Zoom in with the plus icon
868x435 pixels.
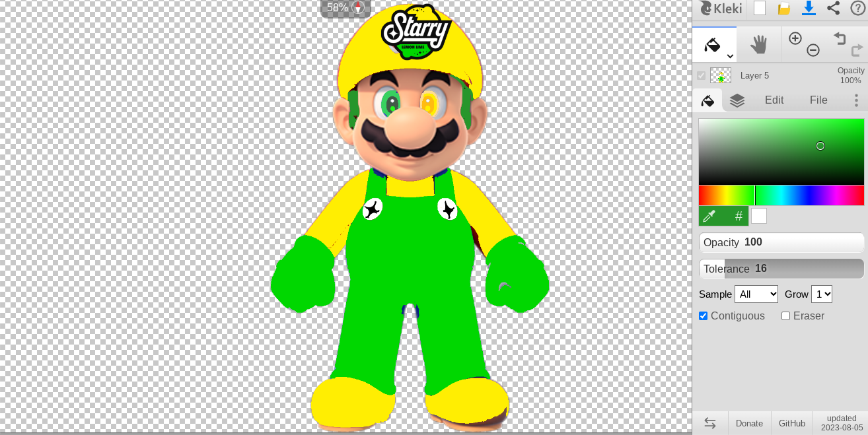pyautogui.click(x=795, y=38)
